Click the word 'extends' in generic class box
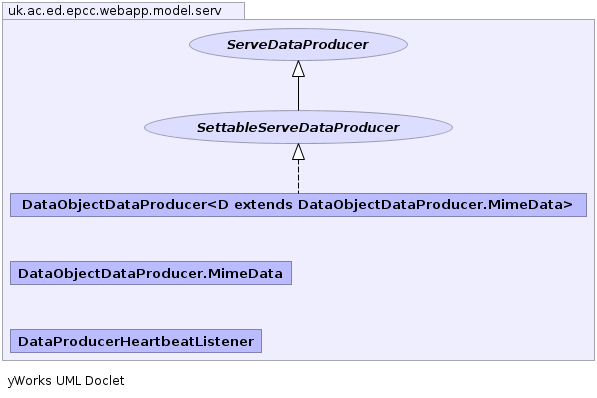The image size is (597, 398). [x=263, y=205]
